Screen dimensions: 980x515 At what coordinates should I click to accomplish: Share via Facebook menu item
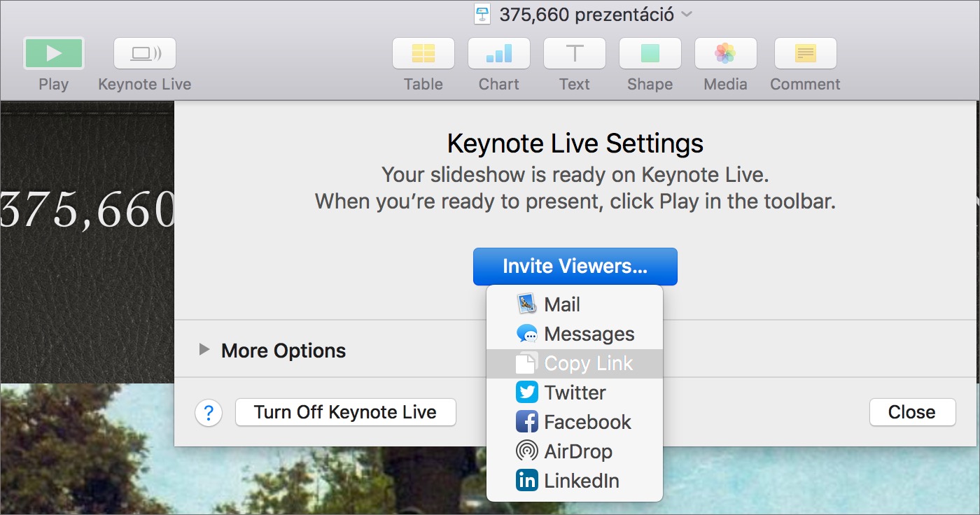click(x=575, y=422)
